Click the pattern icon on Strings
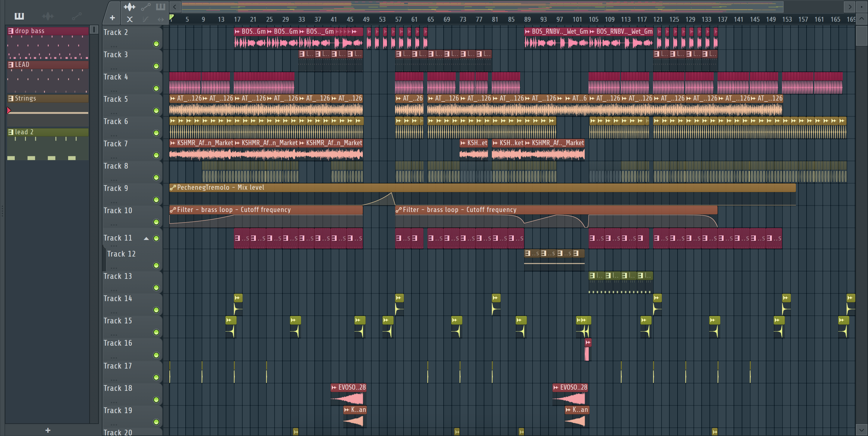This screenshot has width=868, height=436. pos(11,98)
